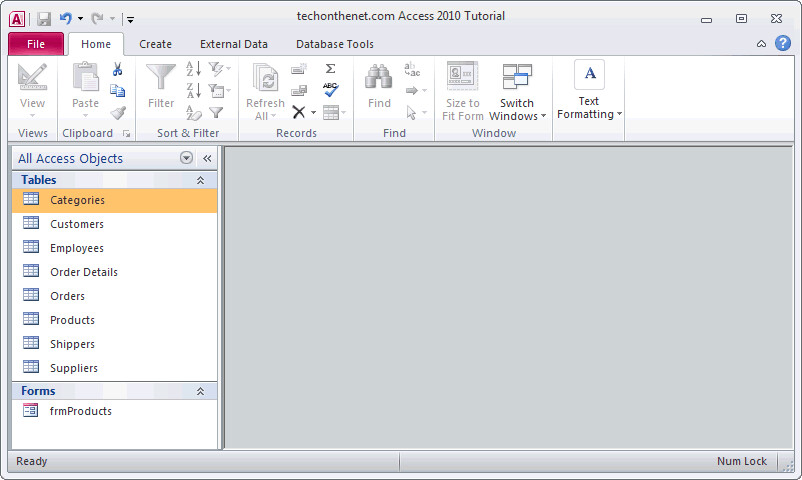Collapse the Forms group
This screenshot has height=480, width=802.
[x=200, y=391]
